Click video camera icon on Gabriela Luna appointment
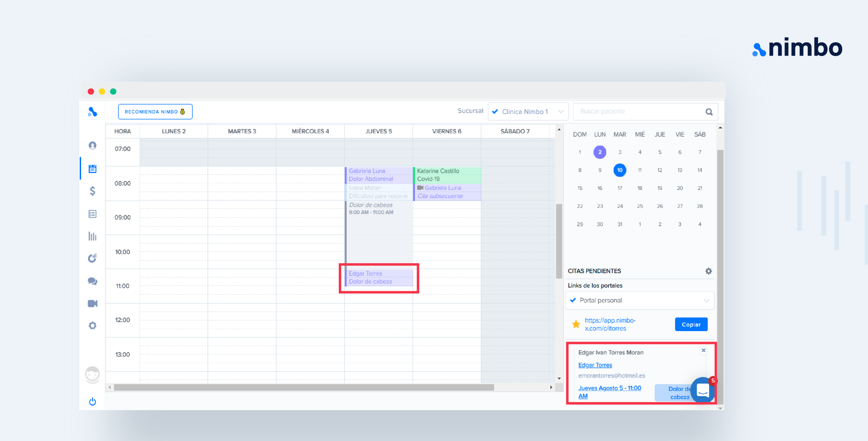Viewport: 868px width, 441px height. 420,188
